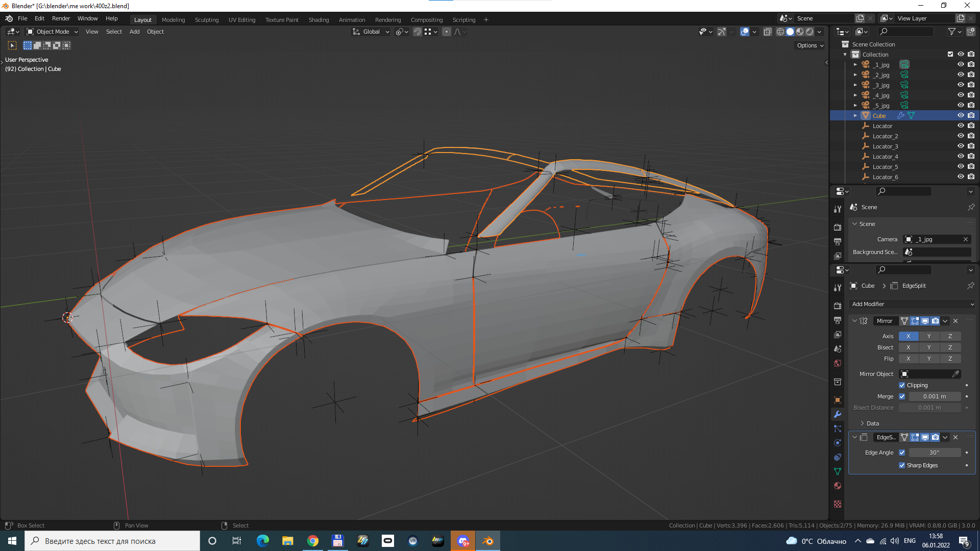Uncheck the Clipping checkbox
Viewport: 980px width, 551px height.
pos(902,385)
